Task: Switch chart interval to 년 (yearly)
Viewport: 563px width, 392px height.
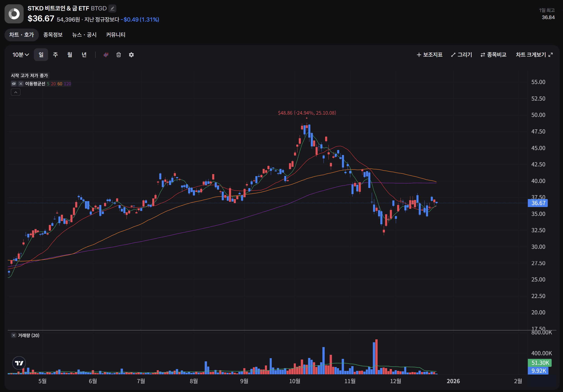Action: click(84, 55)
